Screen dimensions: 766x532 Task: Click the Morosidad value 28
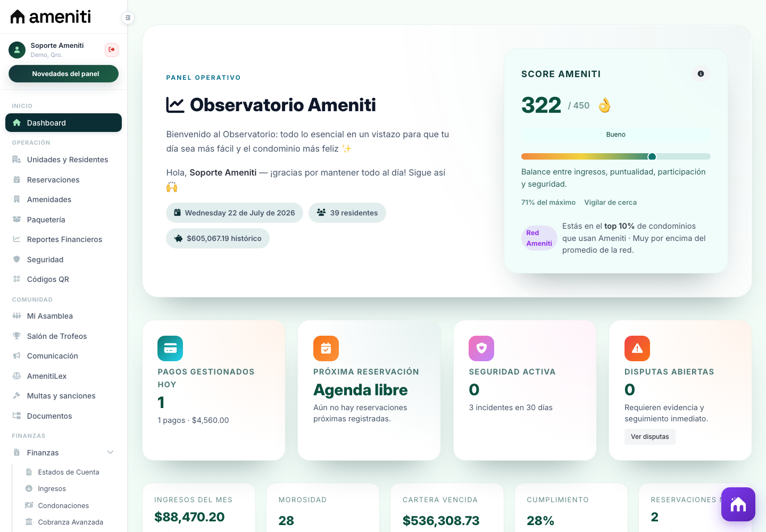tap(286, 521)
